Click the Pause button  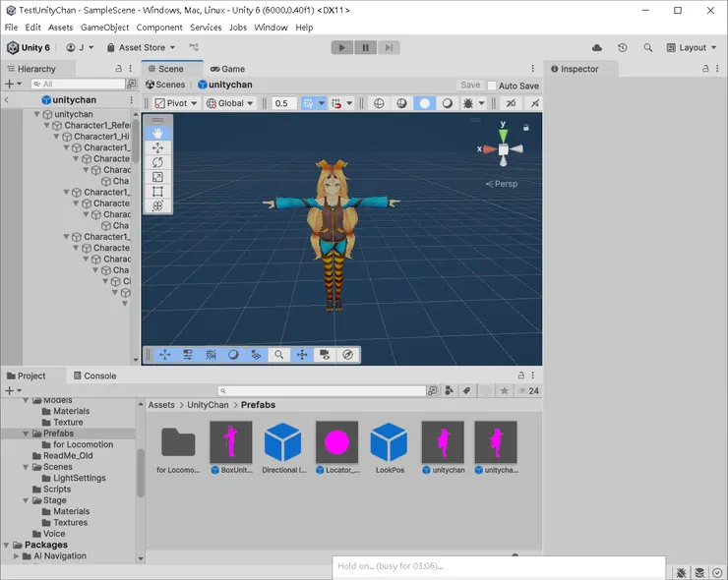pyautogui.click(x=365, y=47)
